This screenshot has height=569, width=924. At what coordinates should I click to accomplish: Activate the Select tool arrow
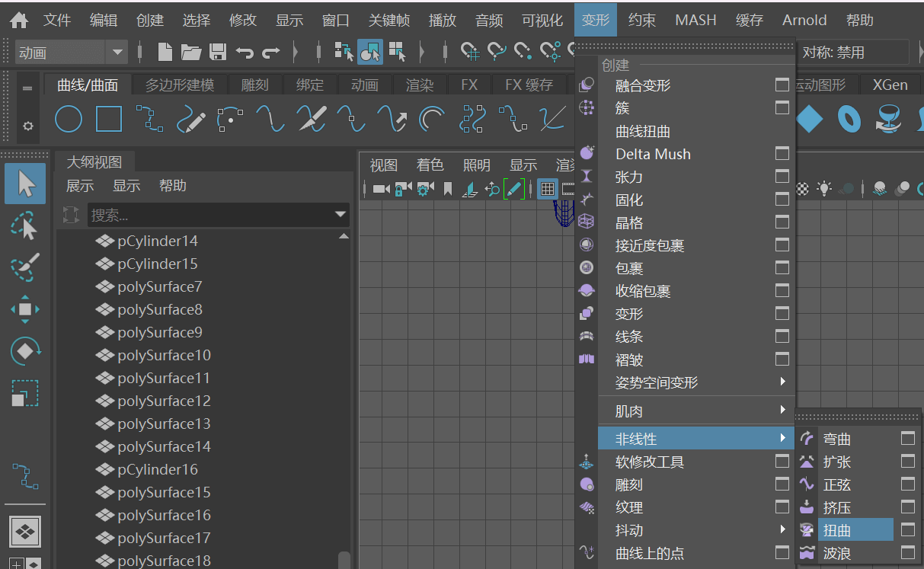[x=25, y=184]
